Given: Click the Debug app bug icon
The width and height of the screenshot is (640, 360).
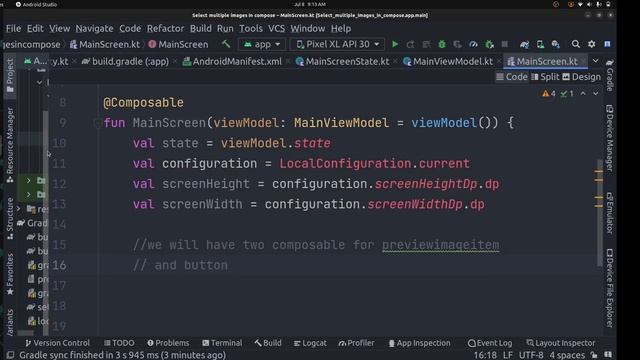Looking at the screenshot, I should 442,44.
